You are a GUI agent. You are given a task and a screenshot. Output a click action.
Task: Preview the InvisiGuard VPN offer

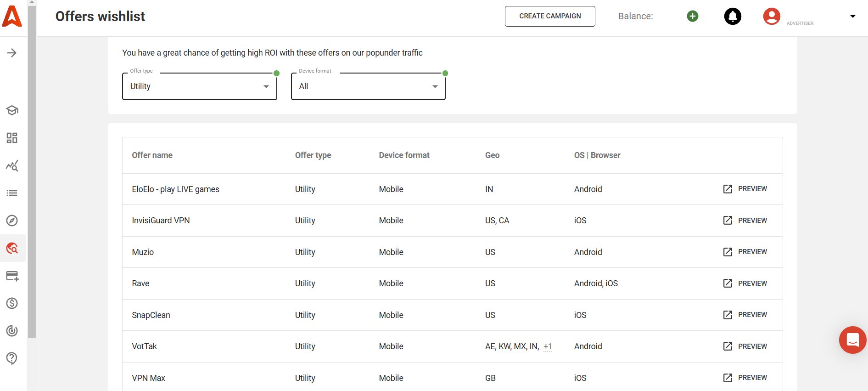(745, 221)
